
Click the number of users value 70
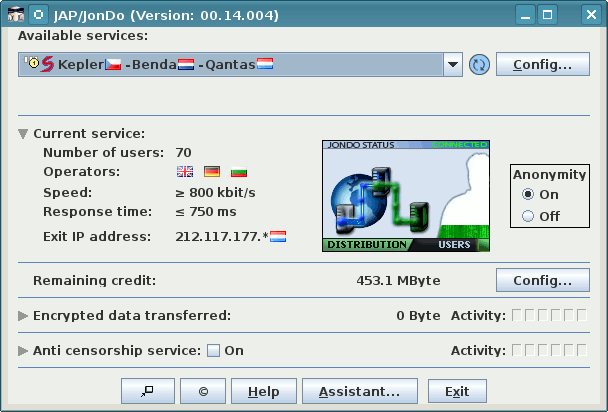point(183,153)
